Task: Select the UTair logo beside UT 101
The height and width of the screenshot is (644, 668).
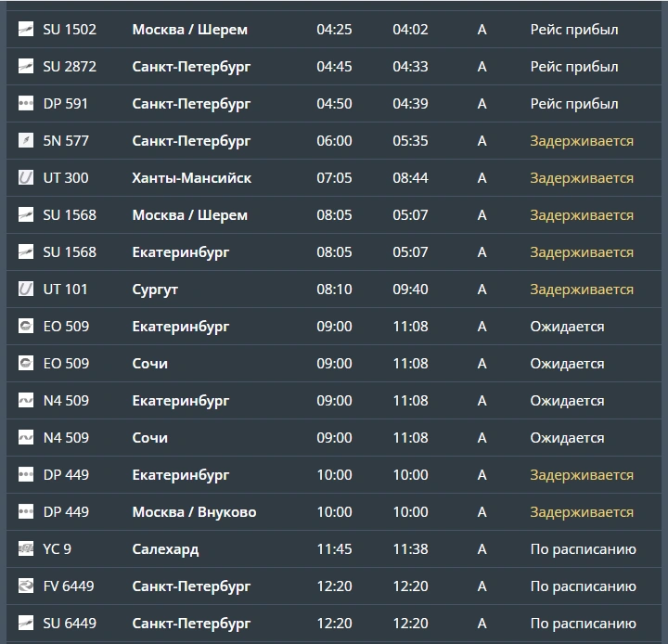Action: click(x=26, y=289)
